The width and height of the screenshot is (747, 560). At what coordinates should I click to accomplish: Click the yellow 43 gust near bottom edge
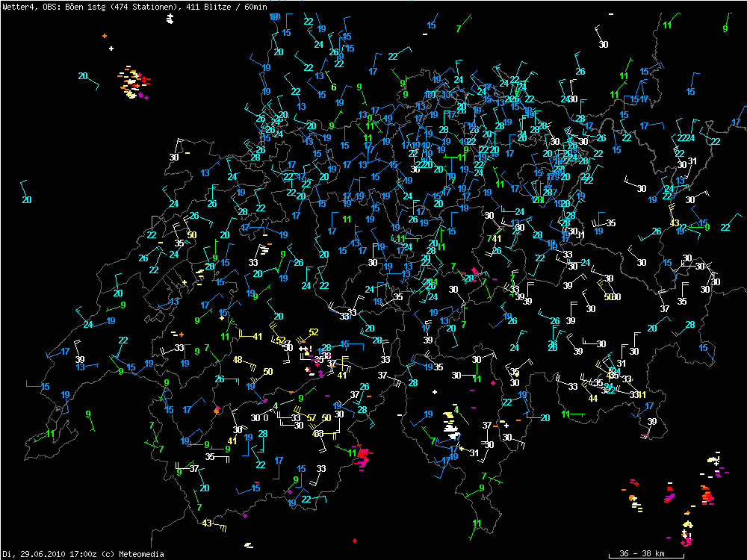click(207, 523)
